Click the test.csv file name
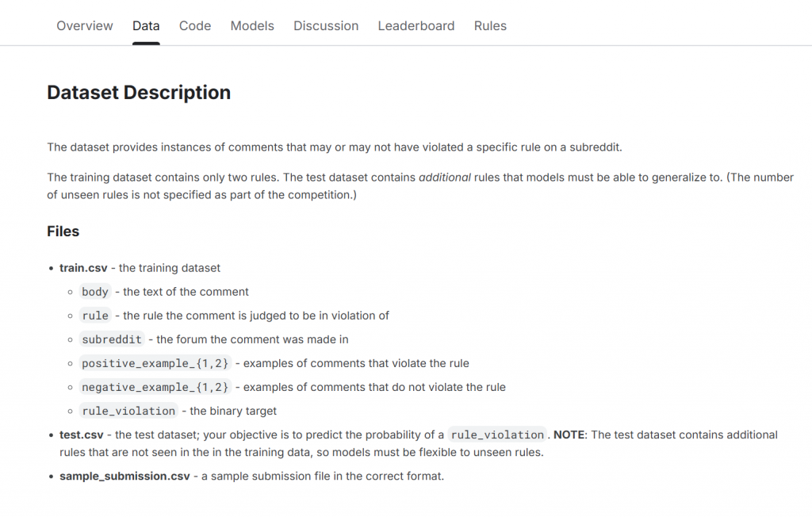812x517 pixels. [x=82, y=435]
